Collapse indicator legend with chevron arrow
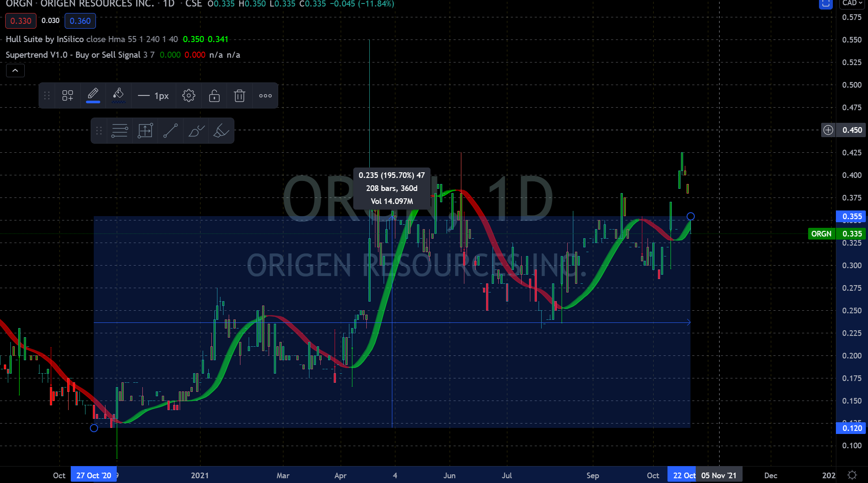868x483 pixels. (x=15, y=70)
